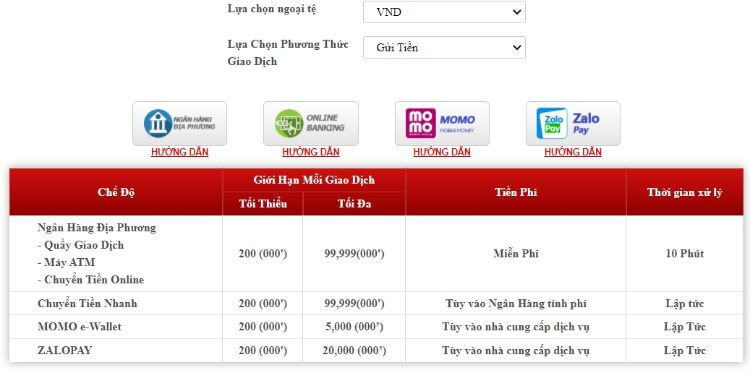The height and width of the screenshot is (373, 750).
Task: Open Hướng Dẫn link under Ngân Hàng Địa Phương
Action: coord(179,152)
